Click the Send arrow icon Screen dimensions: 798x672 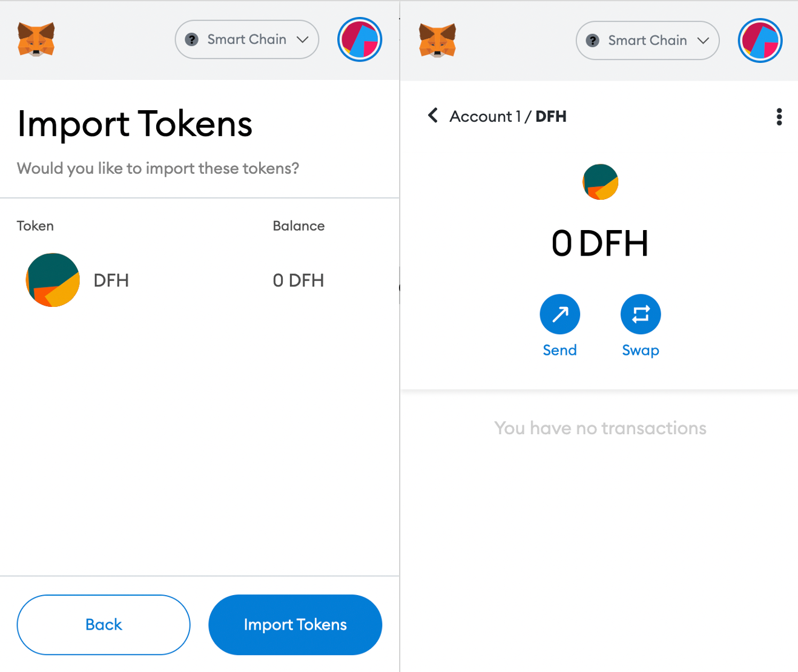click(560, 314)
